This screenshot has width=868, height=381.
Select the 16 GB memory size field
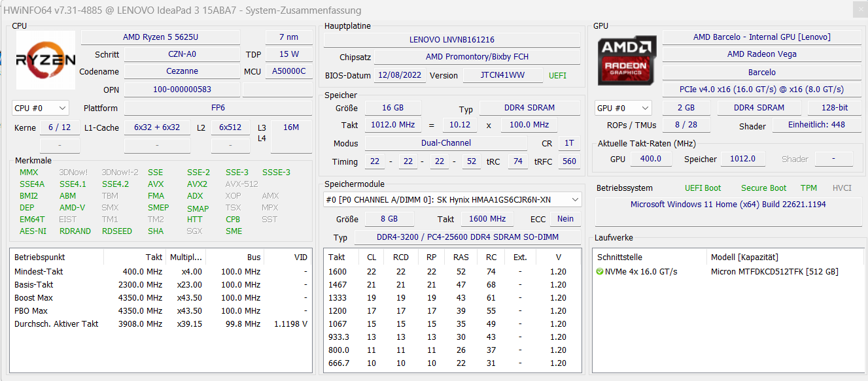[392, 108]
